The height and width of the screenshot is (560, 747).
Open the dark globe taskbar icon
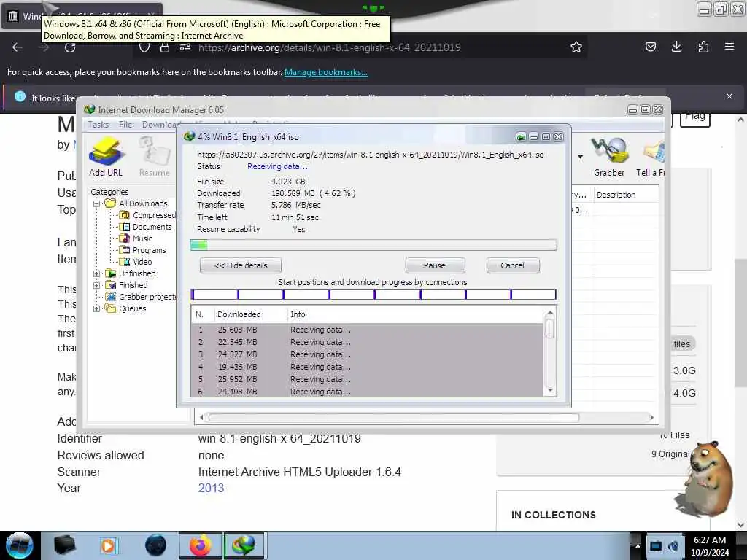[155, 545]
